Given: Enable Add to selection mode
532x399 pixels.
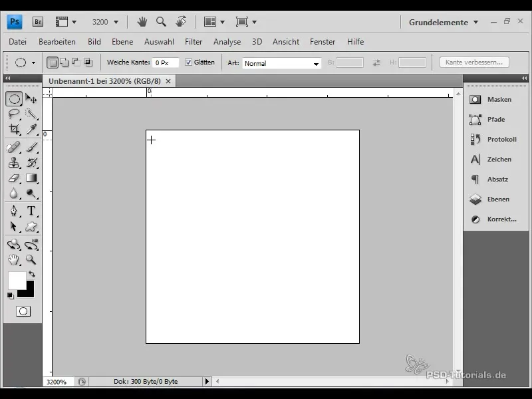Looking at the screenshot, I should [x=64, y=62].
